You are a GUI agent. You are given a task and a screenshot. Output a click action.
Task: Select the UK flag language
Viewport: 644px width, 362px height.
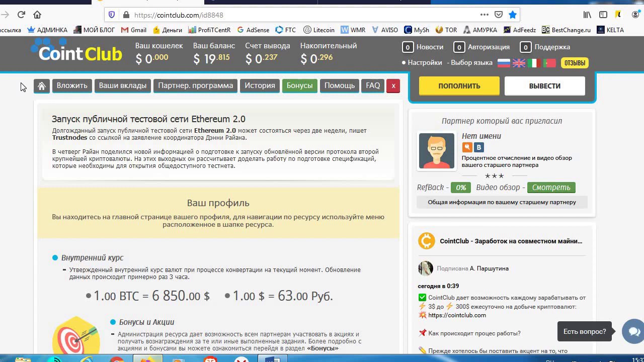519,63
